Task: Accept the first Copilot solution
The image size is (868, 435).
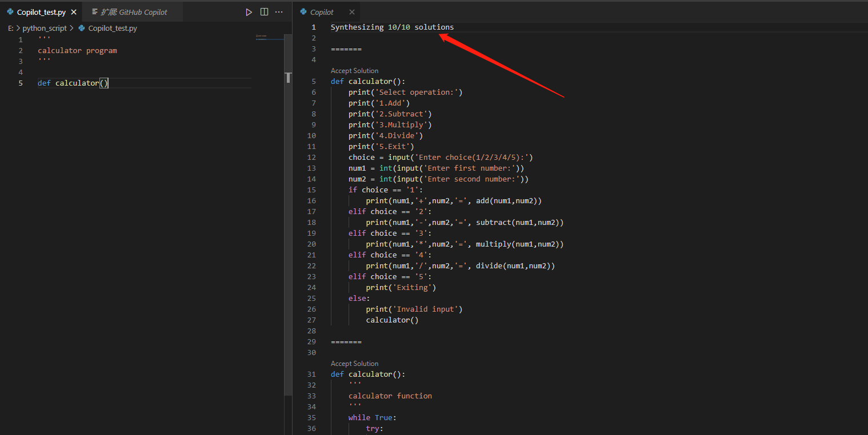Action: pyautogui.click(x=354, y=71)
